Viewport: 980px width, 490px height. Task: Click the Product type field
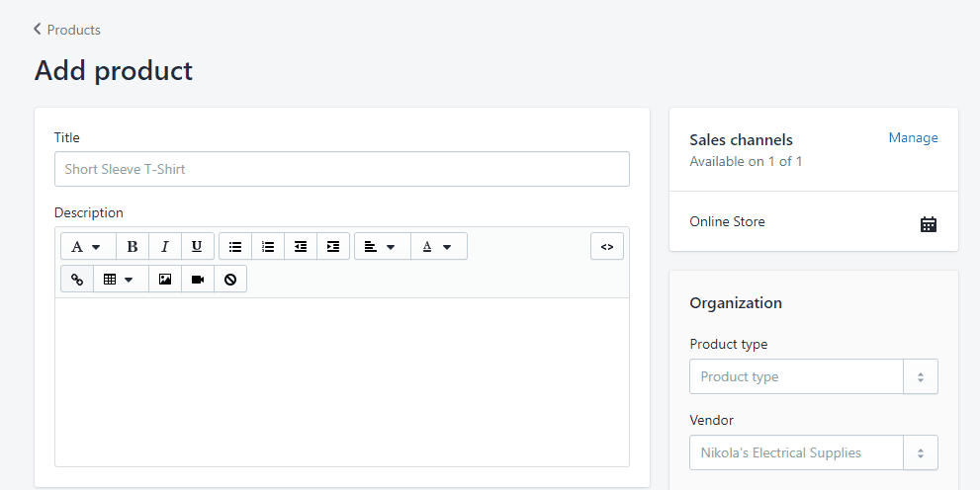click(796, 376)
